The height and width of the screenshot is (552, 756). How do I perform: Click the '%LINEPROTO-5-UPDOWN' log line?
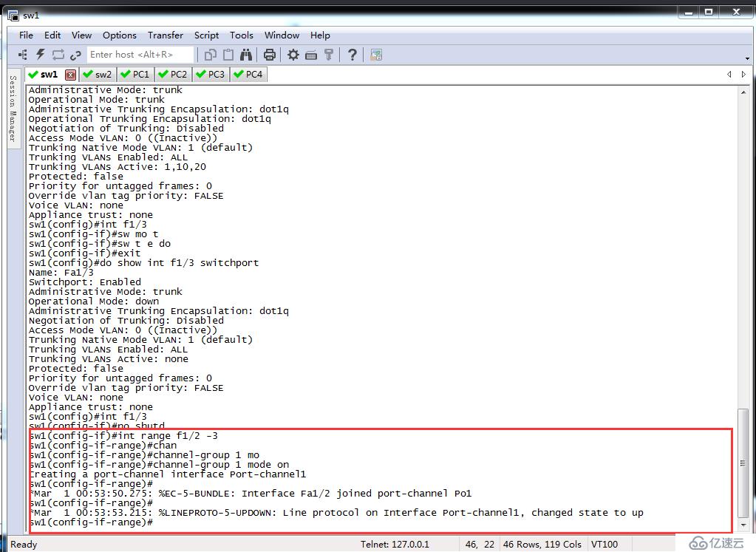click(336, 513)
